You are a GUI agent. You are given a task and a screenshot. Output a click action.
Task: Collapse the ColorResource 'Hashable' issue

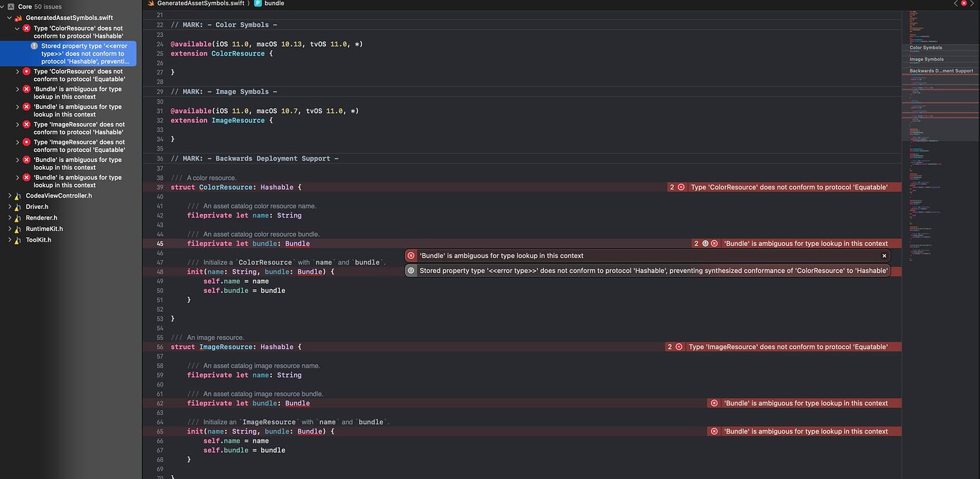[18, 28]
